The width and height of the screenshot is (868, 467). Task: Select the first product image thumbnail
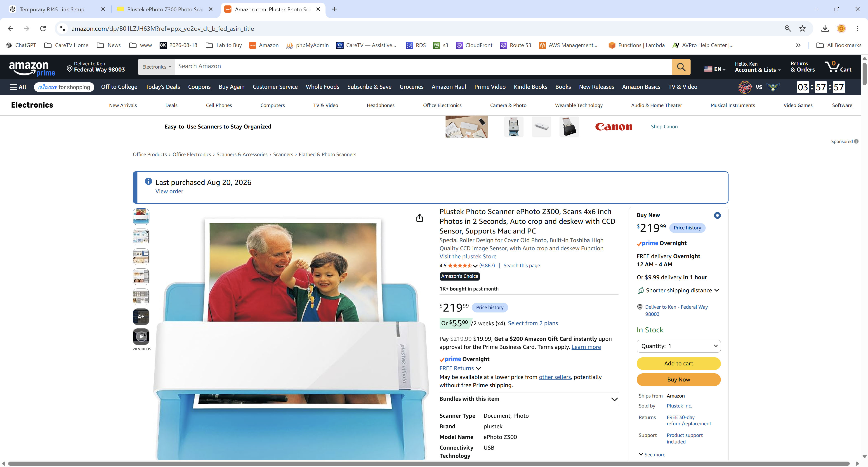coord(141,217)
